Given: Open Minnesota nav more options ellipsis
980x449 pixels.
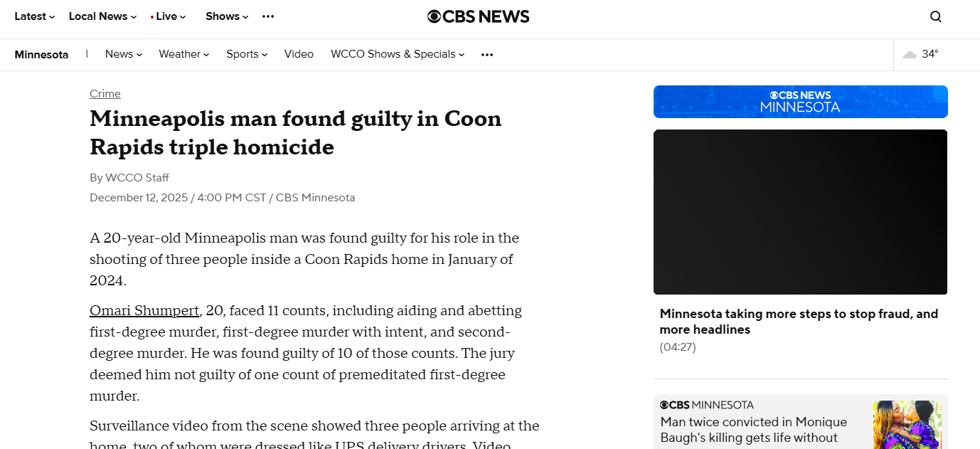Looking at the screenshot, I should tap(487, 55).
